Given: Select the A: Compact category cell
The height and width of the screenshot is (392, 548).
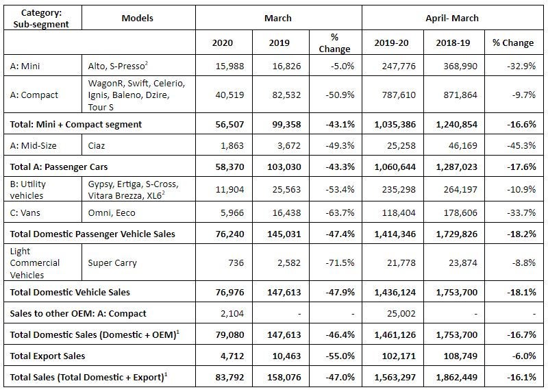Looking at the screenshot, I should point(42,95).
